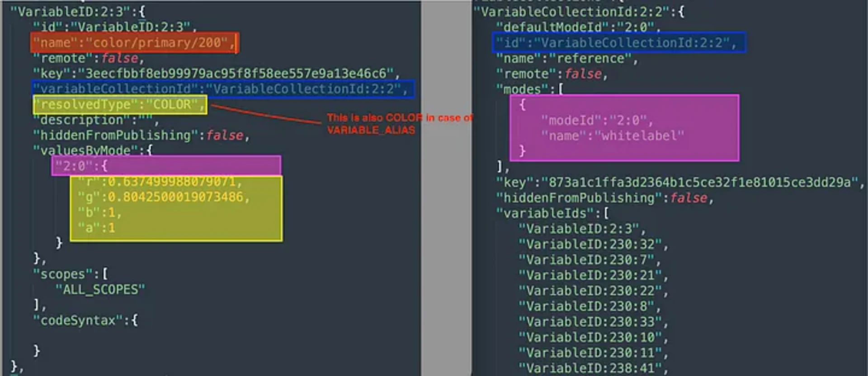Click the "defaultModeId":"2:0" line
The width and height of the screenshot is (868, 376).
point(578,27)
